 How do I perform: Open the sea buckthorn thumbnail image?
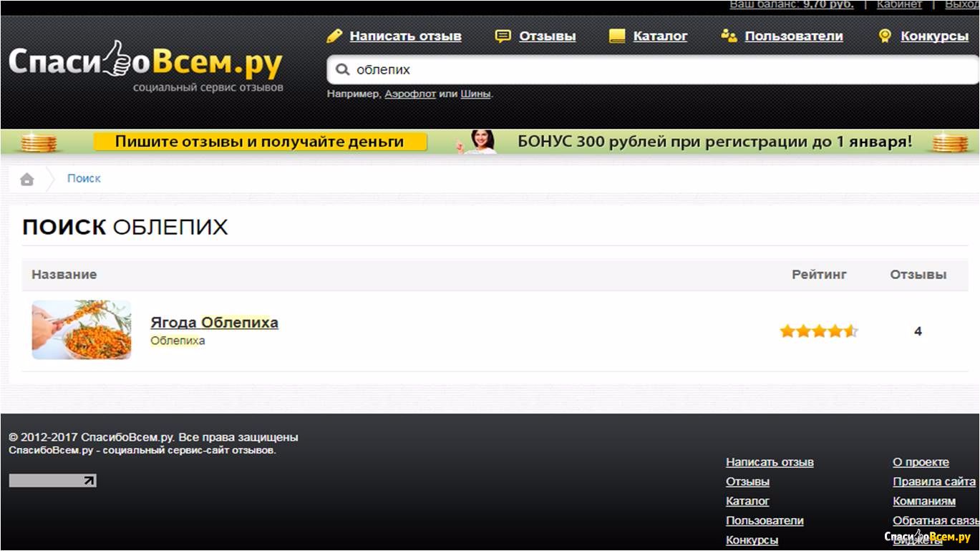[x=82, y=330]
